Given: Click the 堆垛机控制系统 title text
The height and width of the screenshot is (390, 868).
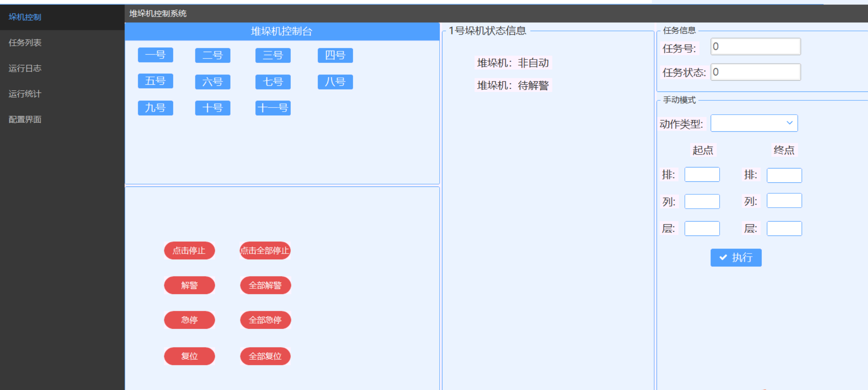Looking at the screenshot, I should (x=158, y=14).
